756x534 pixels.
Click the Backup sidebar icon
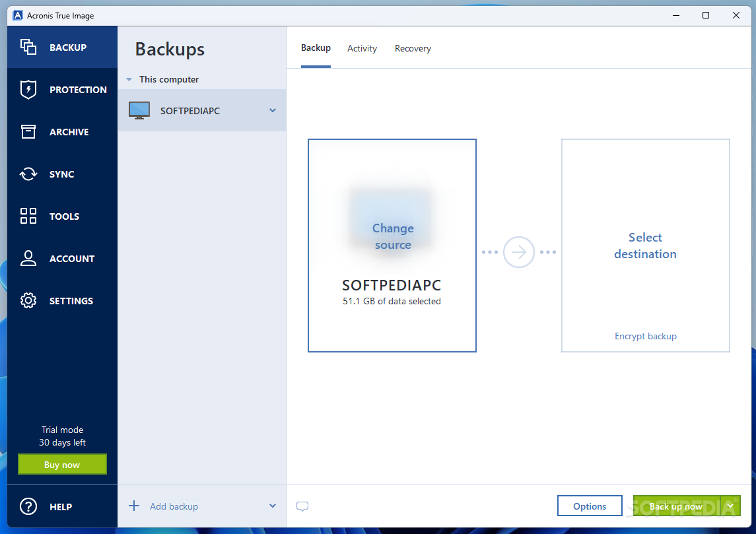28,47
